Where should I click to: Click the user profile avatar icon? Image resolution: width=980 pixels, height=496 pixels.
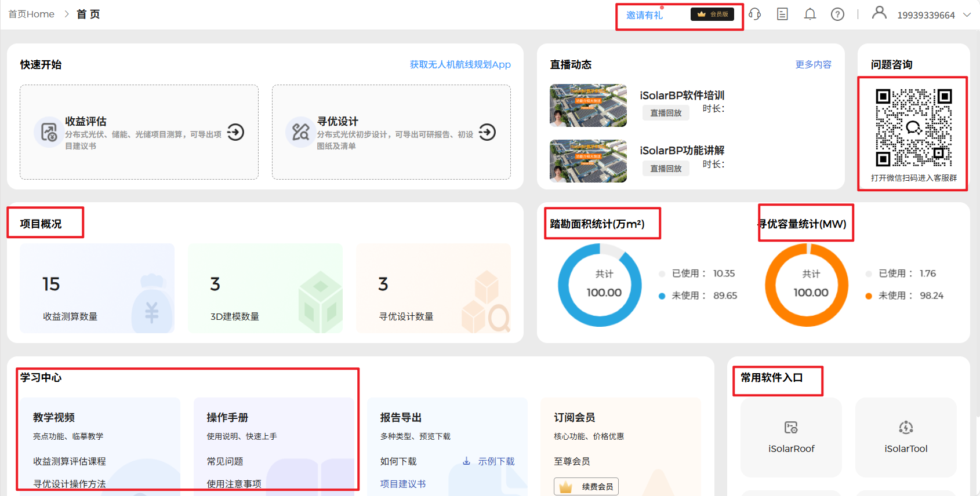point(879,13)
